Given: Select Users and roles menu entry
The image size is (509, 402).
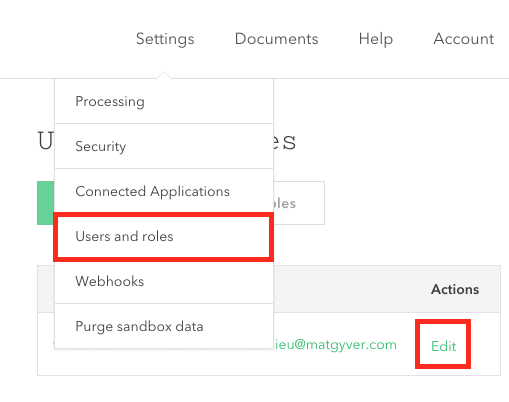Looking at the screenshot, I should (x=164, y=236).
